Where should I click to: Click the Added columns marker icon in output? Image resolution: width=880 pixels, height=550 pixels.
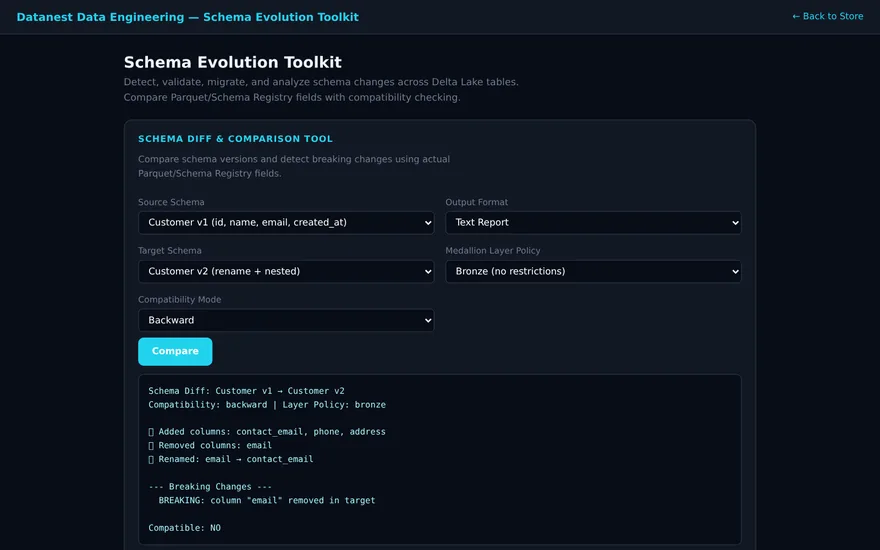coord(151,432)
